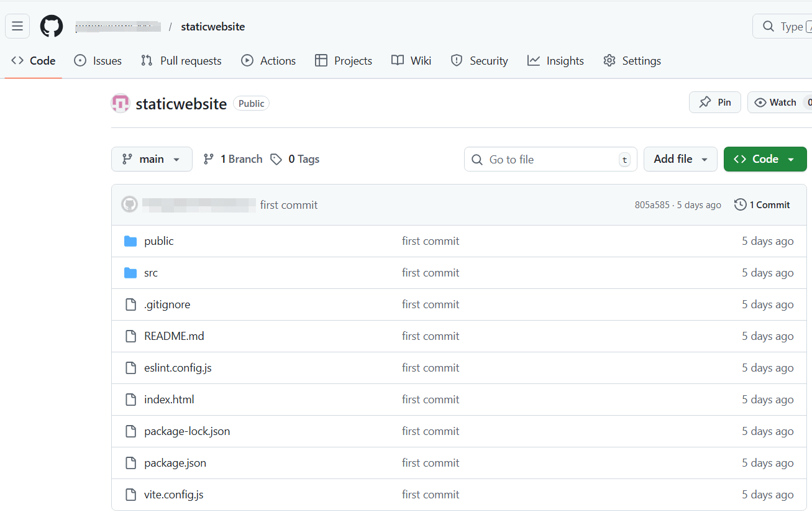
Task: Open the public folder
Action: tap(158, 241)
